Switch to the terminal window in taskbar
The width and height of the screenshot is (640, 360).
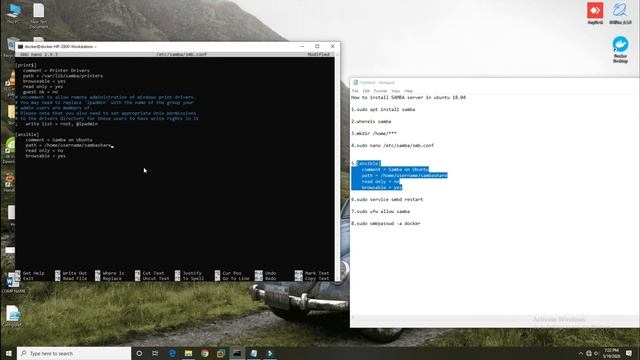click(x=237, y=353)
